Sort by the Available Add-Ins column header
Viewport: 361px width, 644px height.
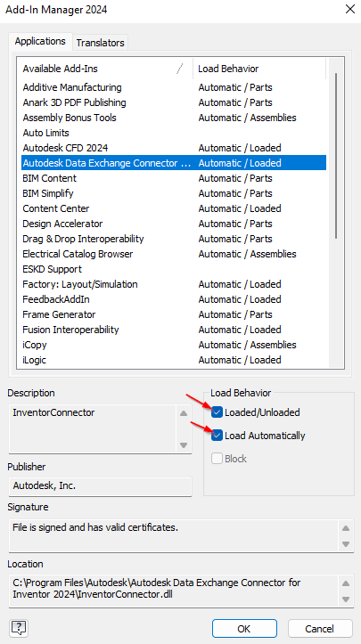[104, 69]
